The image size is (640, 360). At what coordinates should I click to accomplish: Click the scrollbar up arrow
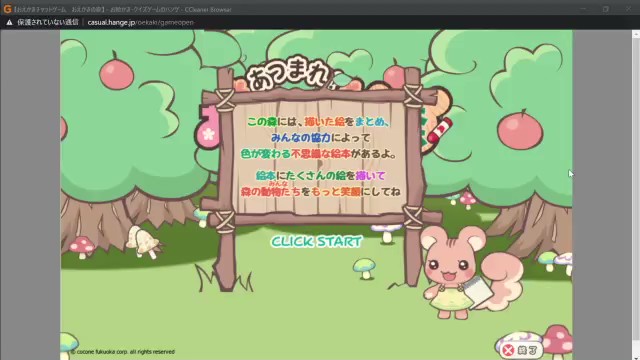(636, 35)
